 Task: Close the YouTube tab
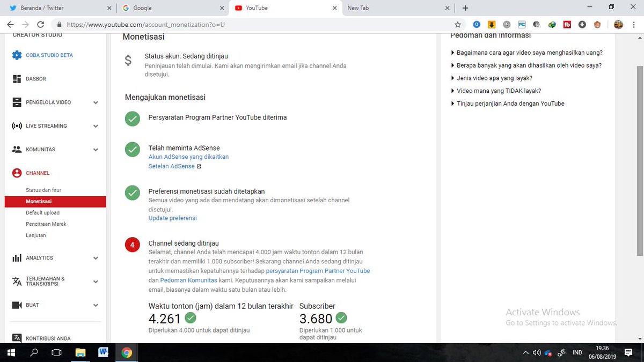[334, 8]
